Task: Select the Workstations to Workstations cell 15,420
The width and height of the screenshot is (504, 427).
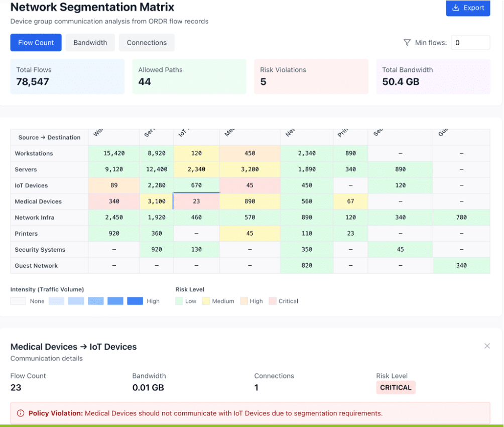Action: 114,153
